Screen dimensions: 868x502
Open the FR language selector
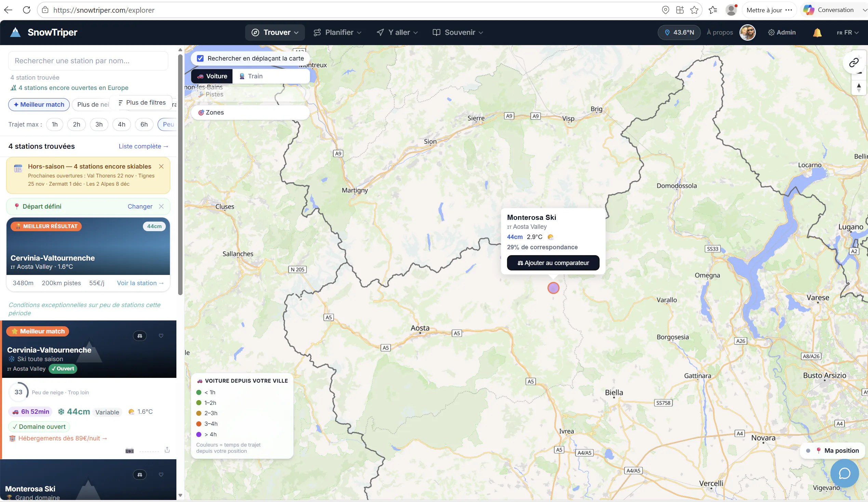tap(847, 32)
